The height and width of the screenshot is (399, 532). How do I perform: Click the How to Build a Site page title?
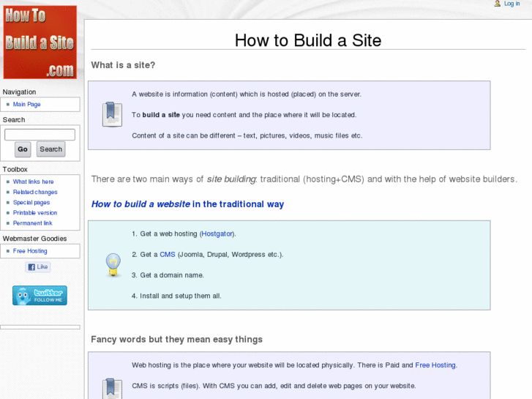pos(308,40)
